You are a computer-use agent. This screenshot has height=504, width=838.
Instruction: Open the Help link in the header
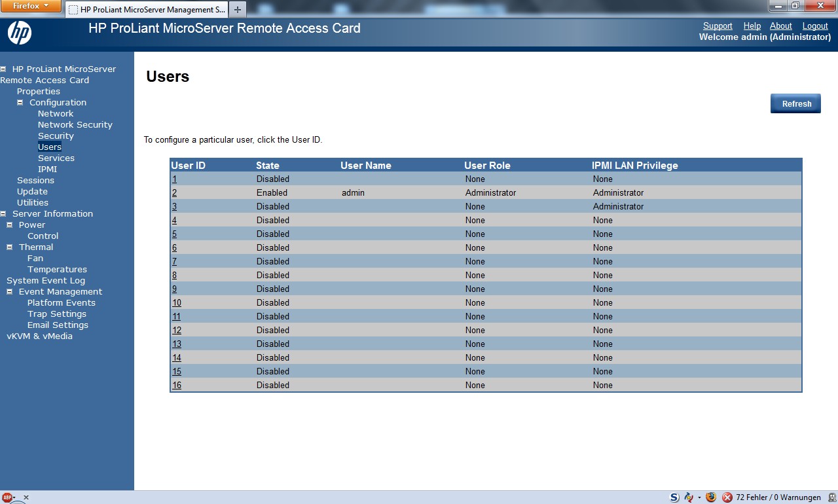click(752, 26)
